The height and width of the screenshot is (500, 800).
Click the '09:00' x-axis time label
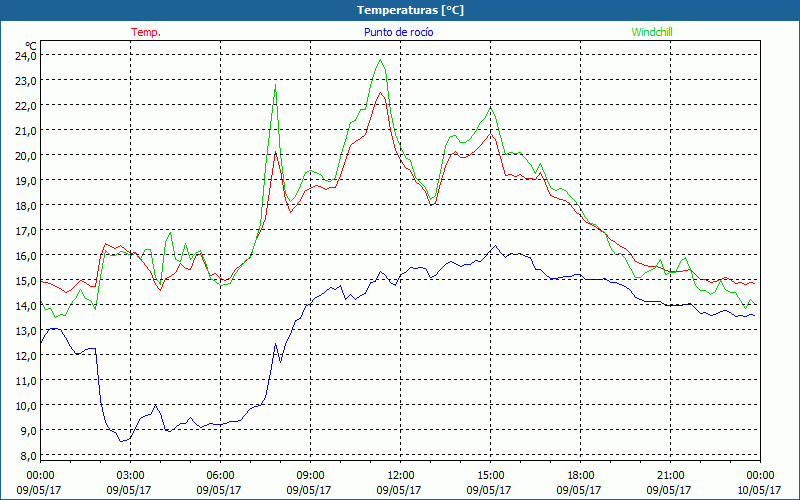pyautogui.click(x=310, y=476)
